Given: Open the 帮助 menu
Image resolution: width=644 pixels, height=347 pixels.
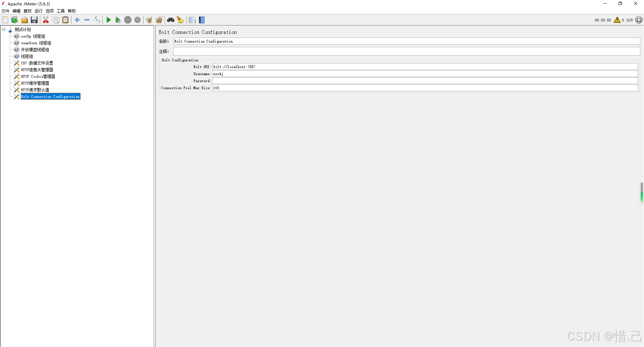Looking at the screenshot, I should click(72, 11).
